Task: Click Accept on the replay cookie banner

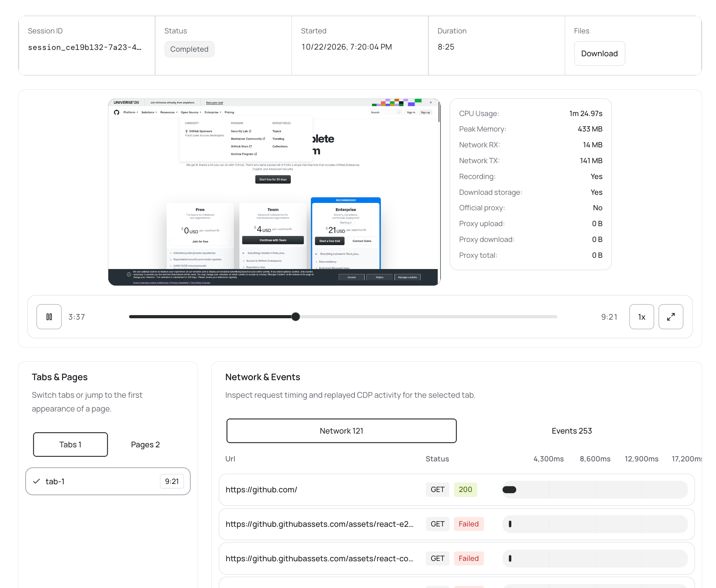Action: 352,277
